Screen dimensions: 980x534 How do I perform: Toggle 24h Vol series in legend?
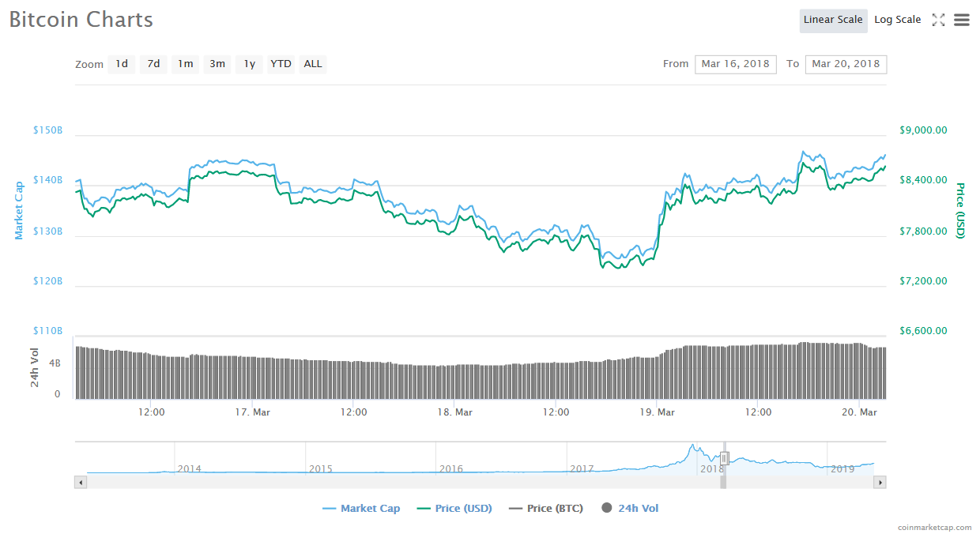(x=630, y=509)
